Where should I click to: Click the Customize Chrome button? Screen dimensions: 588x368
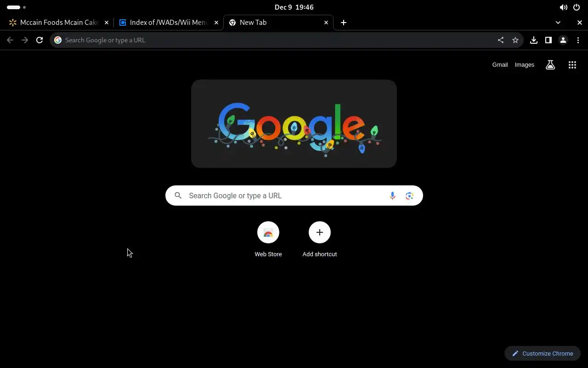[x=543, y=353]
